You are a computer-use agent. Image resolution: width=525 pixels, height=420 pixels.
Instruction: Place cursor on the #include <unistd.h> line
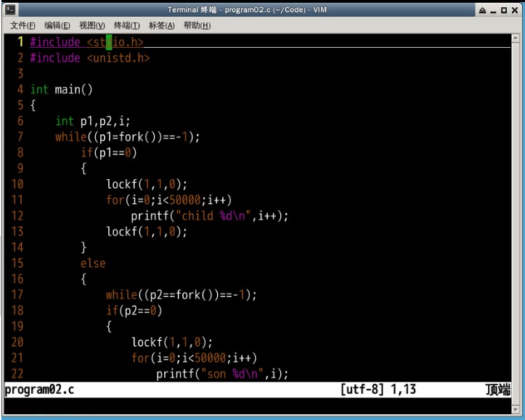89,58
